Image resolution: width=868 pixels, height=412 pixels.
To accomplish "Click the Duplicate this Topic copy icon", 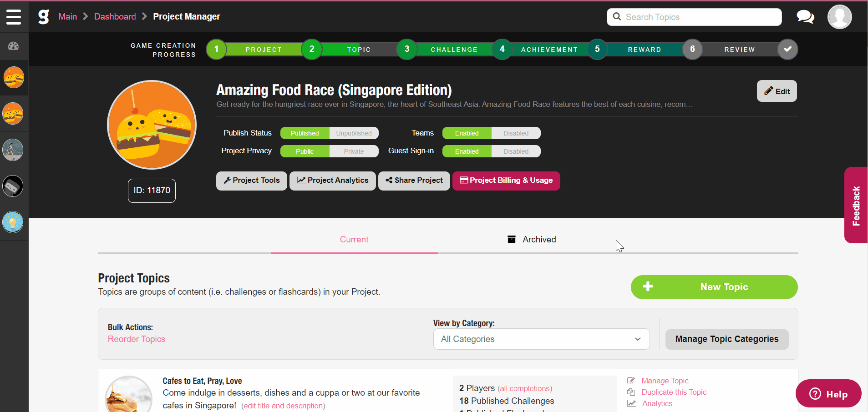I will pos(631,392).
